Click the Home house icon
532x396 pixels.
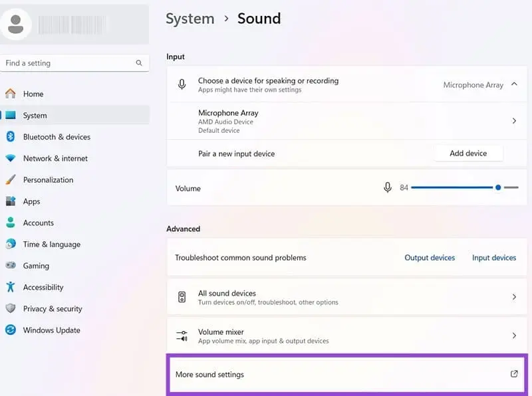pyautogui.click(x=11, y=94)
